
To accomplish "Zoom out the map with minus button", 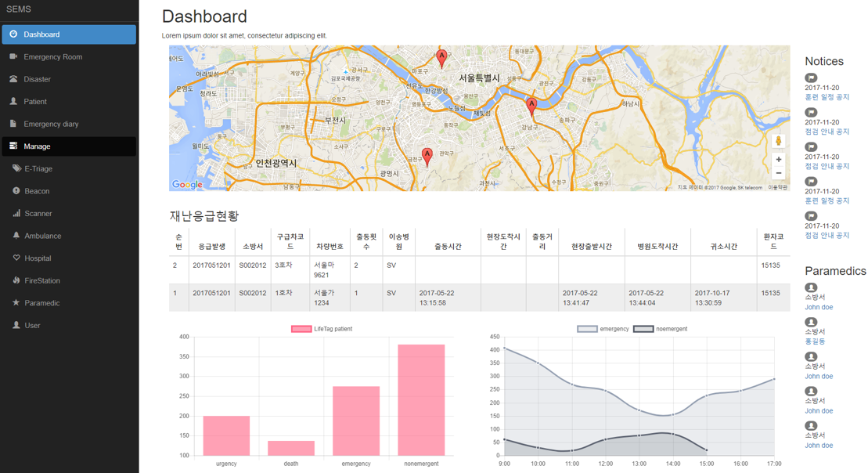I will click(x=778, y=173).
